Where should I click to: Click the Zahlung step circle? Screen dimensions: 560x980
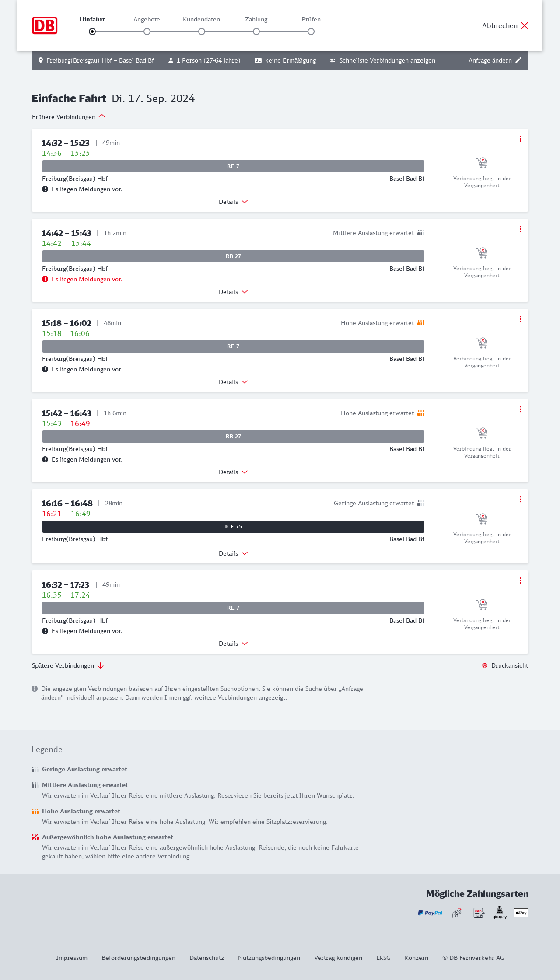point(256,31)
